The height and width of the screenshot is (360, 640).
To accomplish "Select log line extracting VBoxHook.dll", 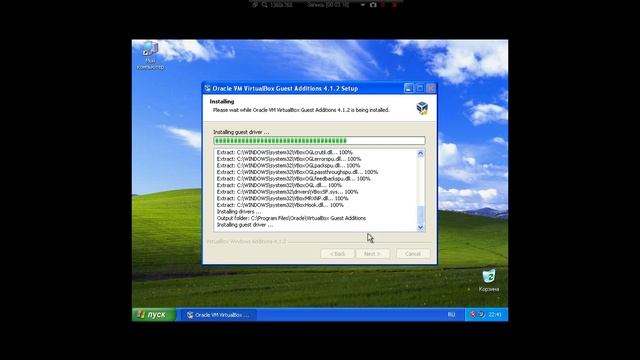I will (x=280, y=205).
